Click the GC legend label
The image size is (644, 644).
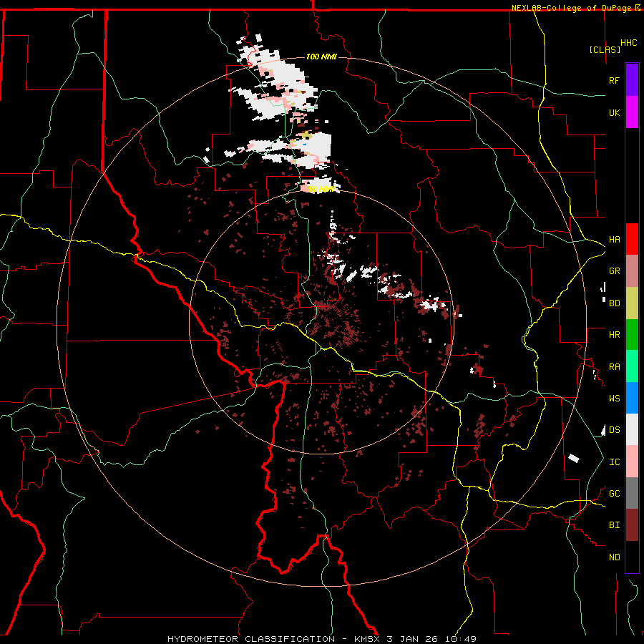click(614, 494)
